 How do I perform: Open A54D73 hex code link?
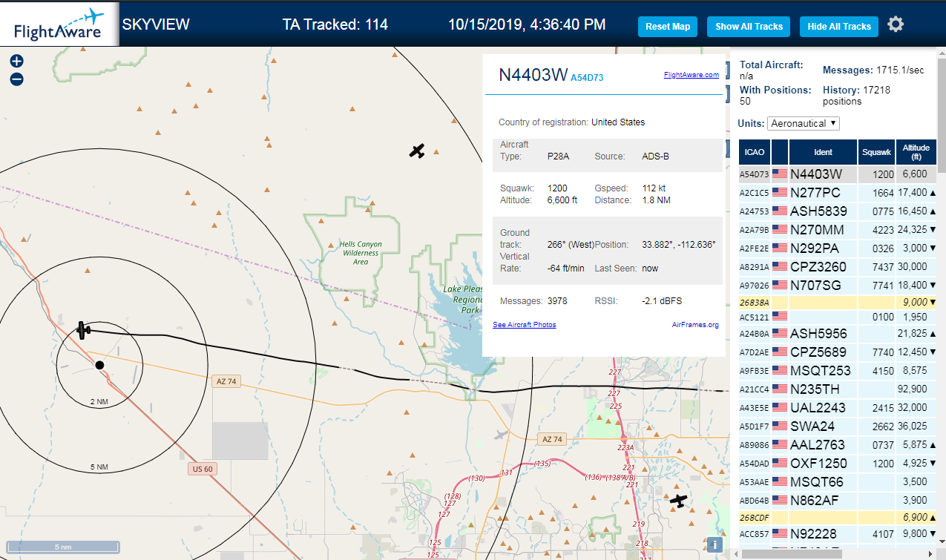click(587, 77)
